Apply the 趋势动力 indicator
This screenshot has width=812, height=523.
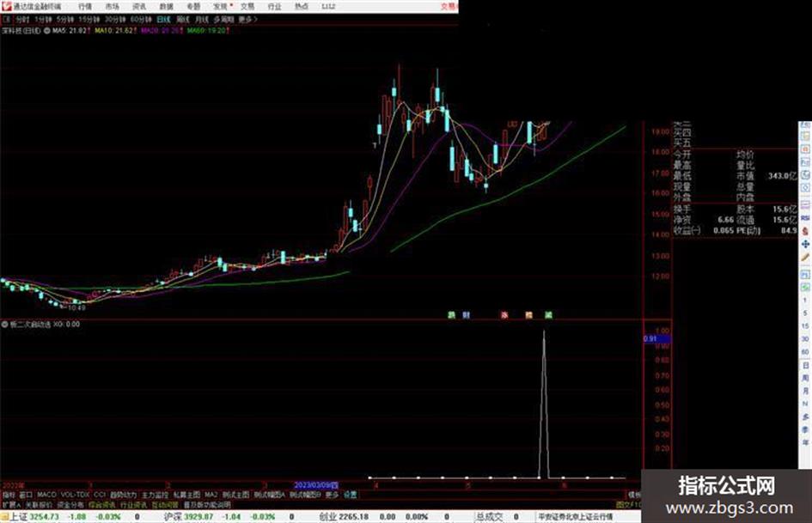pos(124,495)
